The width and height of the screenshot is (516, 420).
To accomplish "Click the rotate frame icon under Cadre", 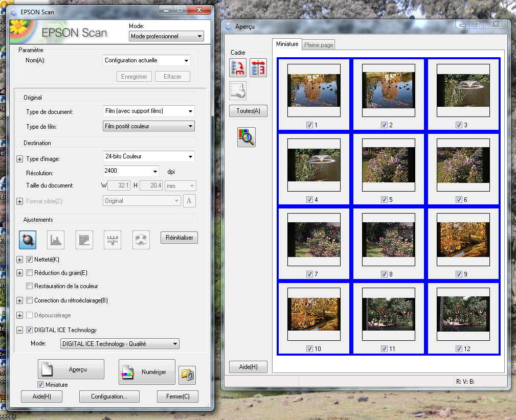I will tap(238, 68).
